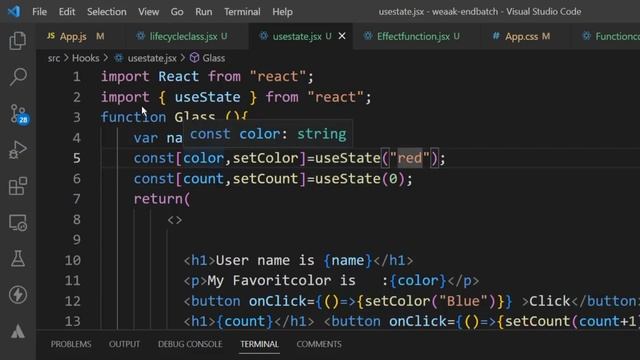Open the Testing flask icon
The height and width of the screenshot is (360, 640).
coord(18,258)
